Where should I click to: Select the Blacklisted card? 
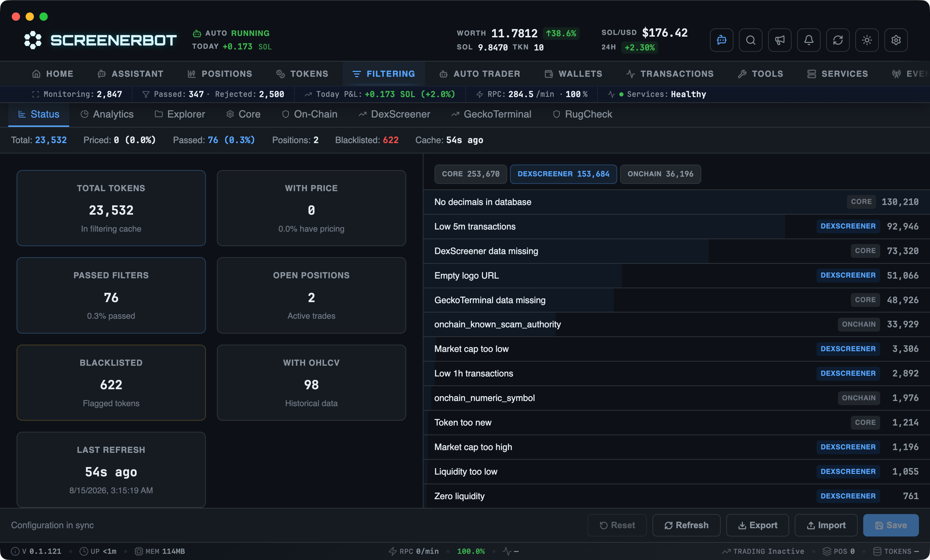[x=111, y=382]
